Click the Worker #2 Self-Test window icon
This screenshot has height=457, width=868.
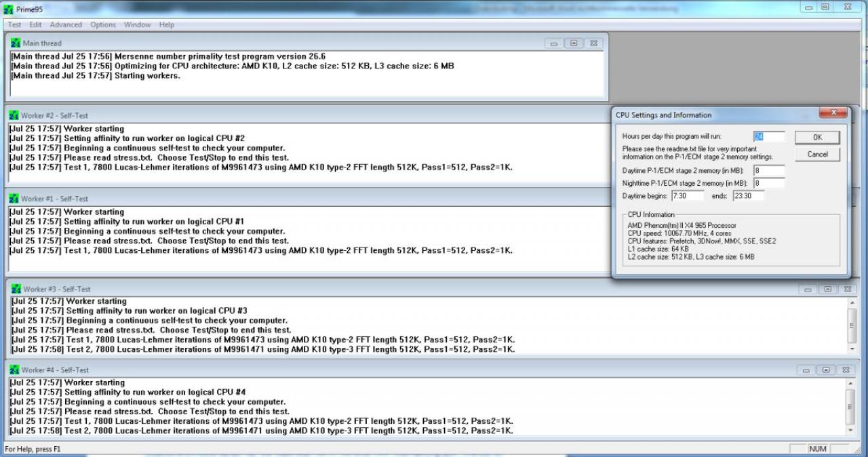14,115
